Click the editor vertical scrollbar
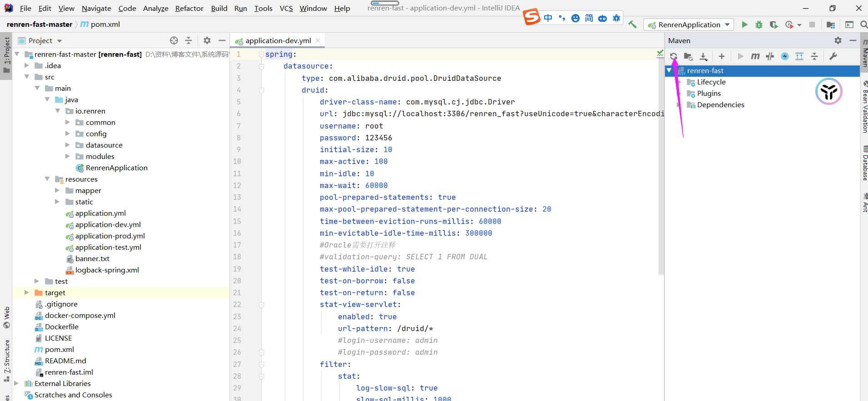This screenshot has height=401, width=868. (x=661, y=166)
